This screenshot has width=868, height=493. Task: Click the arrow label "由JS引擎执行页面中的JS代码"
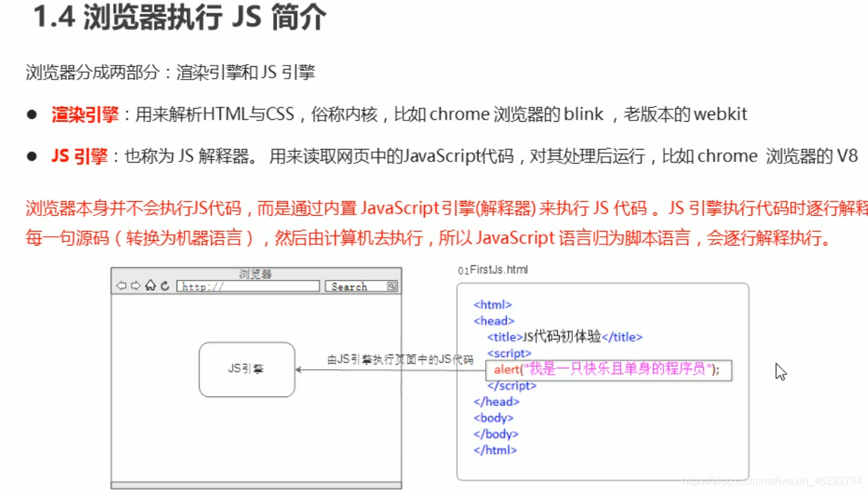tap(400, 360)
